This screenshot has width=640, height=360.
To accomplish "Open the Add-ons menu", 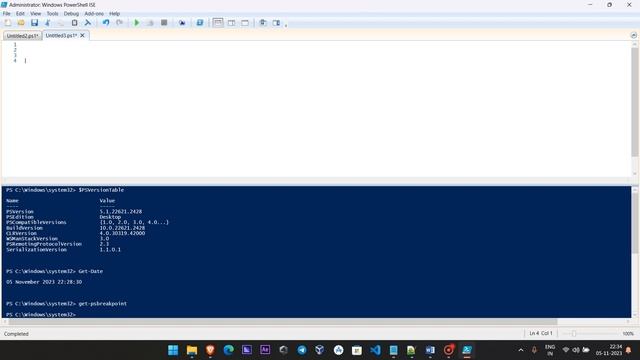I will point(94,13).
